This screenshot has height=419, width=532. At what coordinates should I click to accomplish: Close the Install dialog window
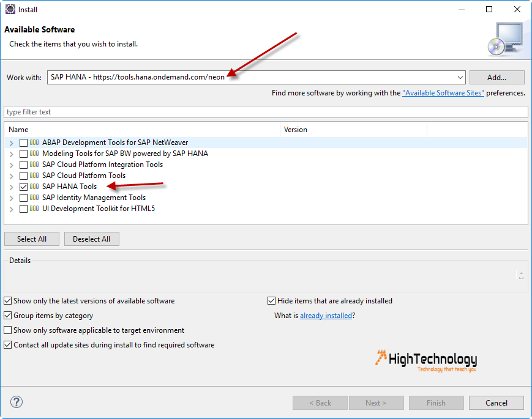[517, 9]
